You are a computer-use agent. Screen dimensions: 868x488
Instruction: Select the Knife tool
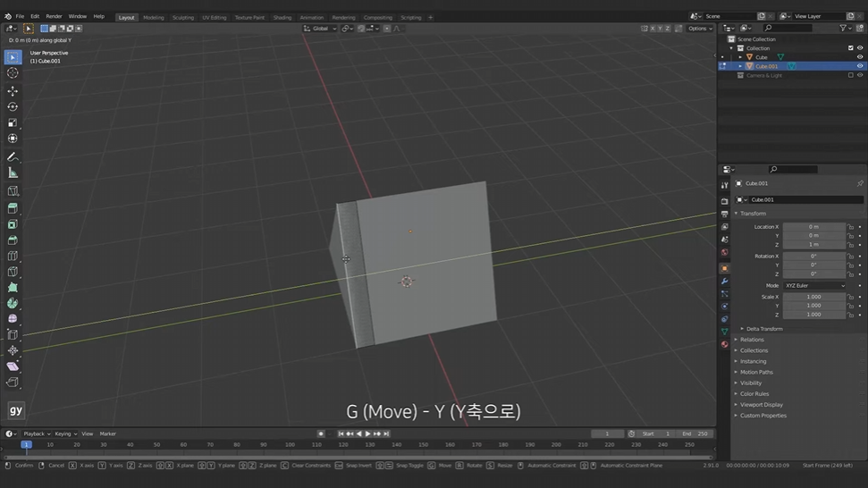click(x=13, y=272)
